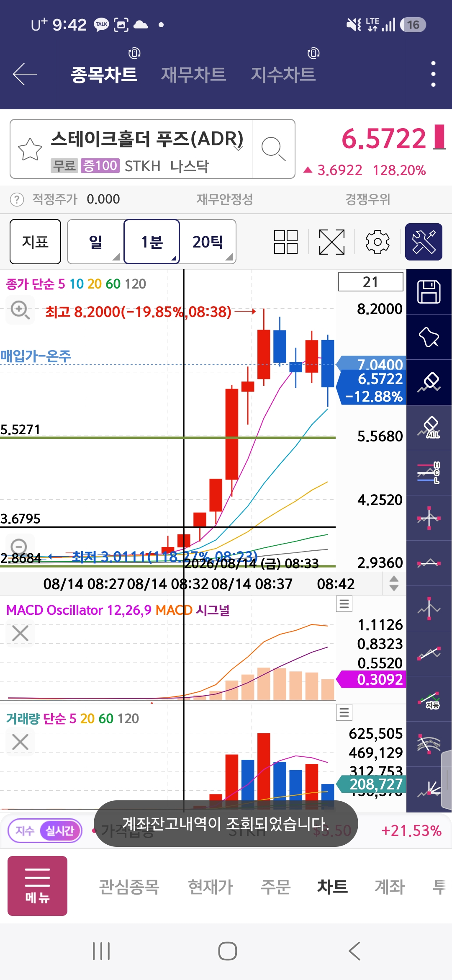Edit the candle count field 21
This screenshot has height=980, width=452.
pos(371,282)
